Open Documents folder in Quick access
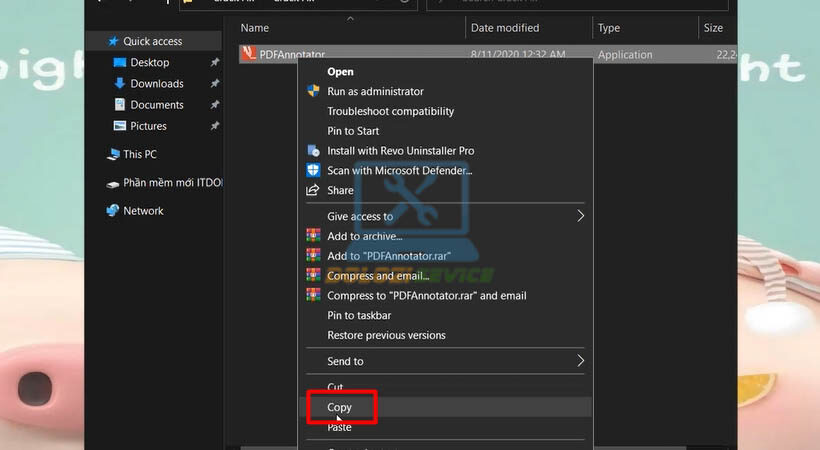This screenshot has width=820, height=450. (x=156, y=105)
